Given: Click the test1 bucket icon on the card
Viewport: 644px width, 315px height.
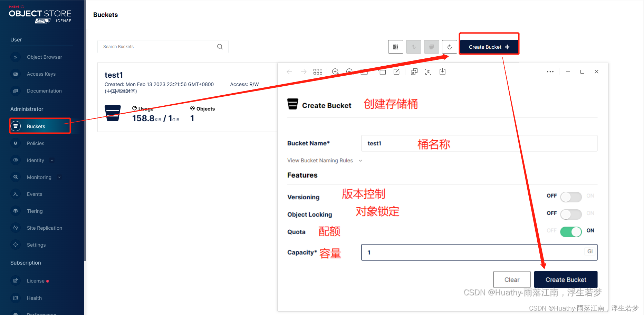Looking at the screenshot, I should (x=113, y=113).
